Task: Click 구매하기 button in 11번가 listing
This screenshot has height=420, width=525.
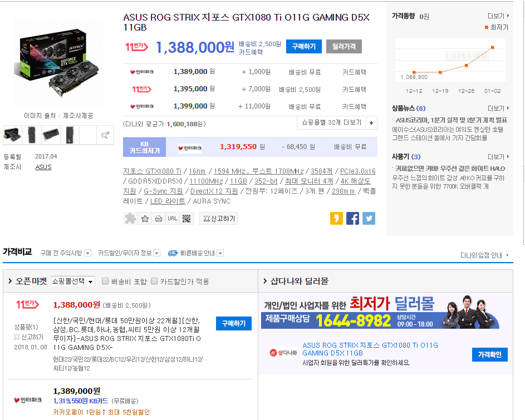Action: pyautogui.click(x=234, y=323)
